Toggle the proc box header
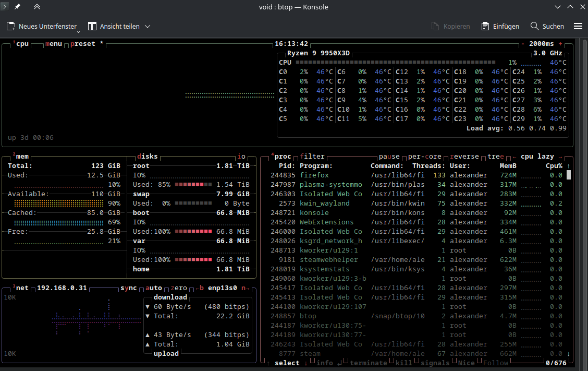Viewport: 588px width, 371px height. pyautogui.click(x=281, y=156)
